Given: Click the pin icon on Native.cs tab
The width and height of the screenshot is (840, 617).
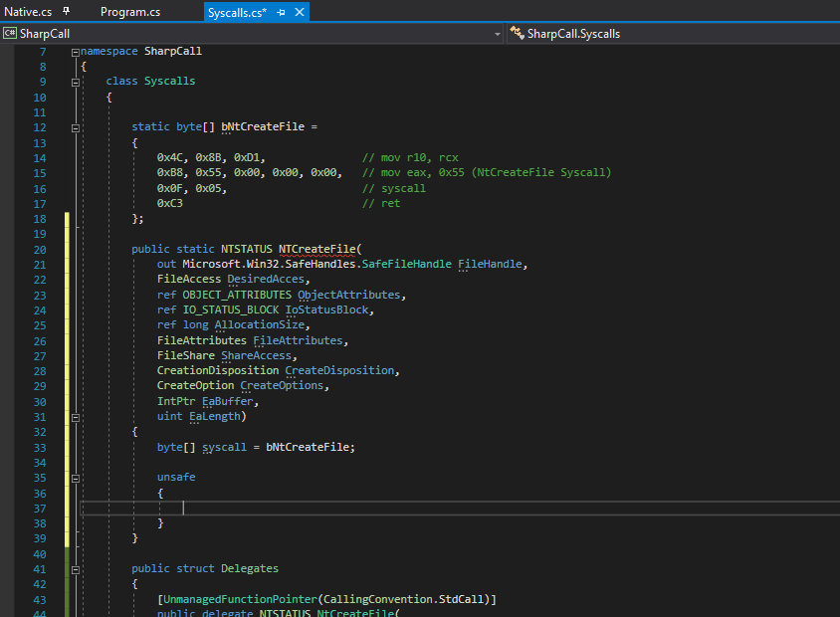Looking at the screenshot, I should tap(67, 12).
